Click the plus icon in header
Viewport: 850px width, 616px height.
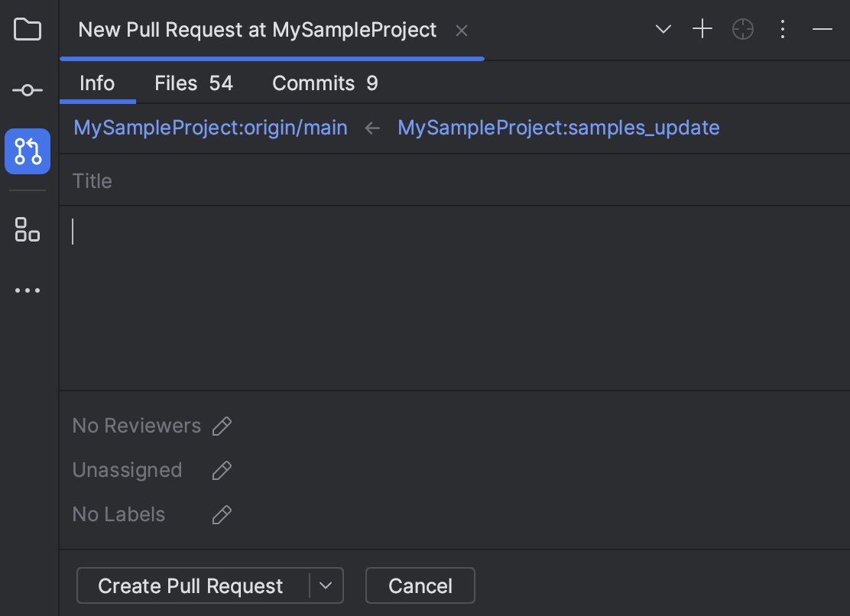point(702,30)
